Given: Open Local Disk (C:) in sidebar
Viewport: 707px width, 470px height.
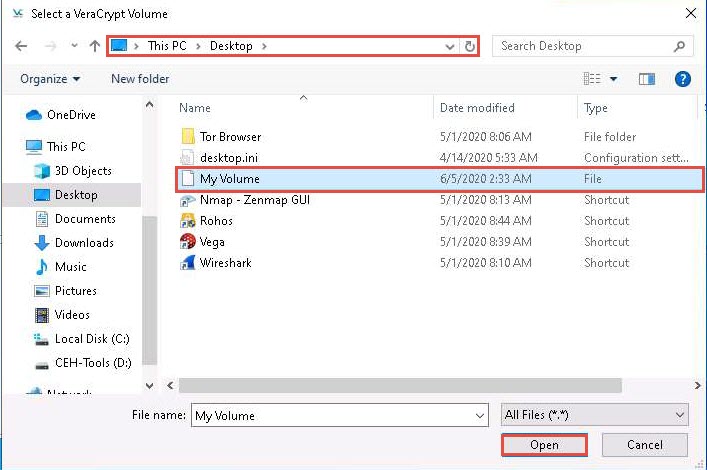Looking at the screenshot, I should tap(92, 339).
